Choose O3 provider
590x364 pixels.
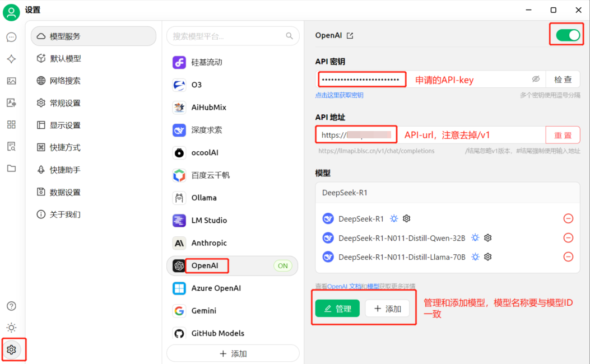click(x=233, y=85)
